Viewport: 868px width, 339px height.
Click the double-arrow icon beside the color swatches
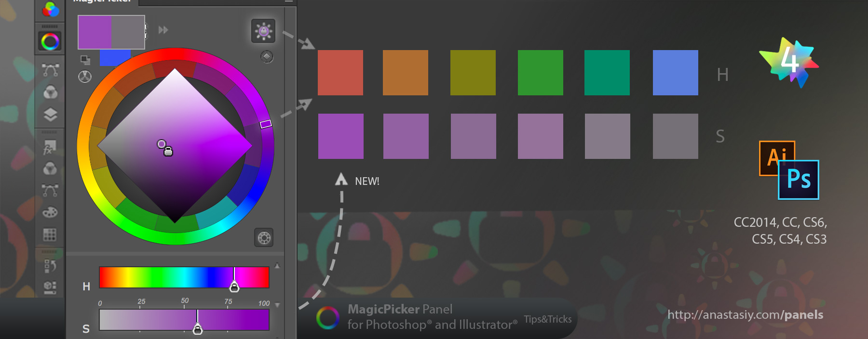163,30
